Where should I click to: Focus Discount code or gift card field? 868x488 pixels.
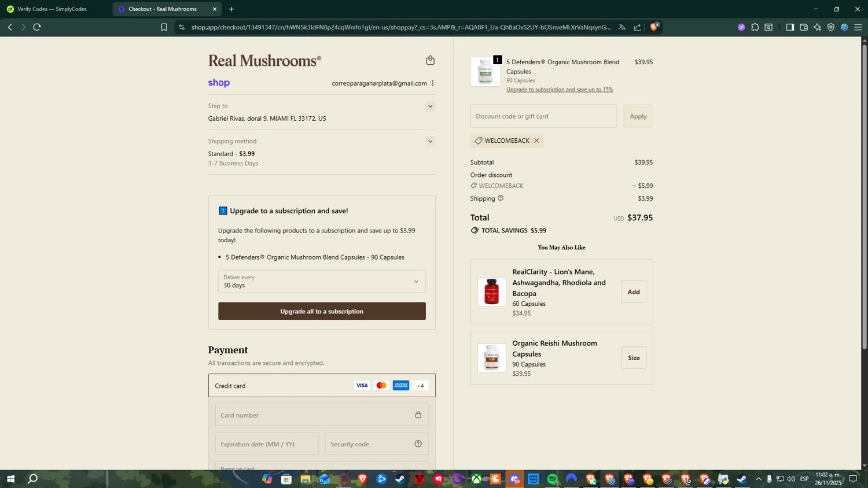[543, 116]
